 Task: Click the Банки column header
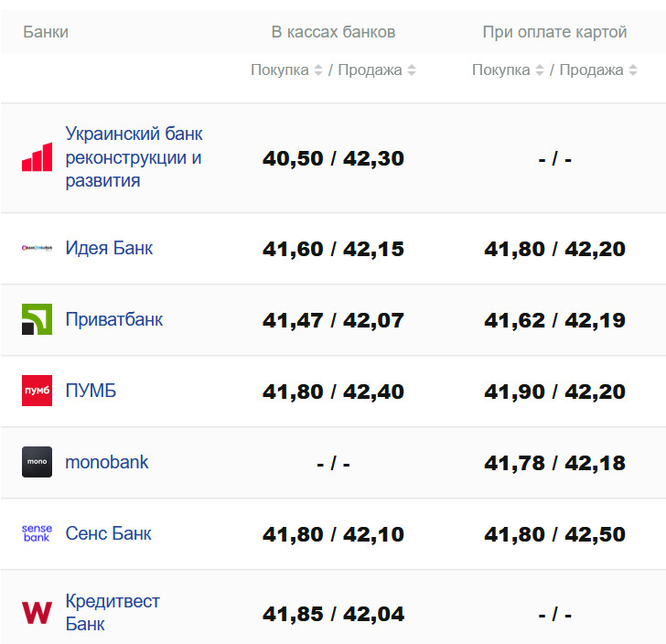coord(46,32)
